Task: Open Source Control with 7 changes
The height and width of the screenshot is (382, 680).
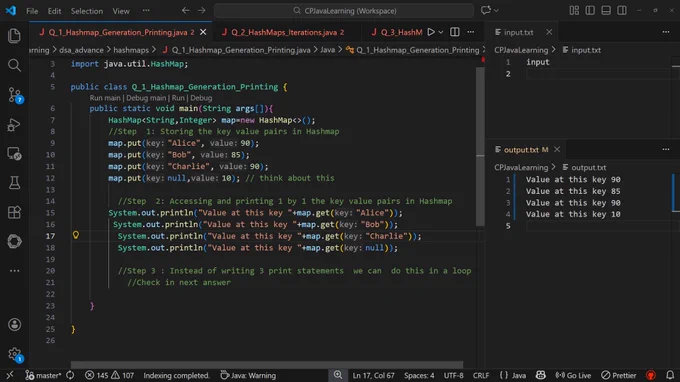Action: 15,95
